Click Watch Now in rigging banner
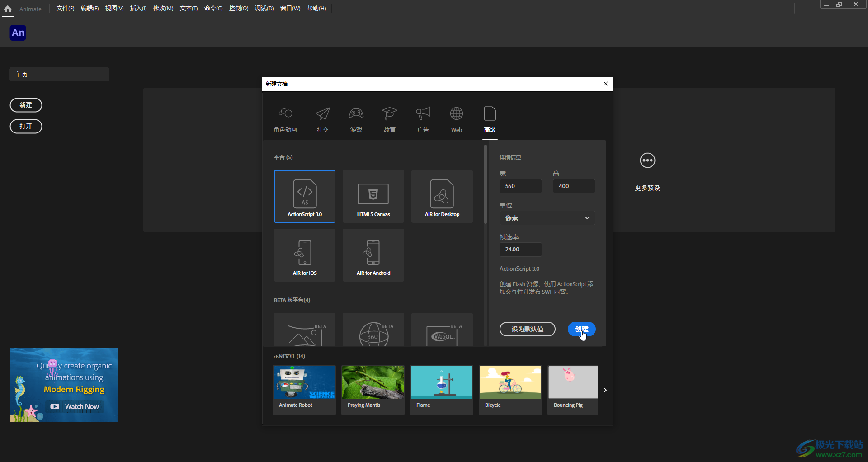 (75, 406)
